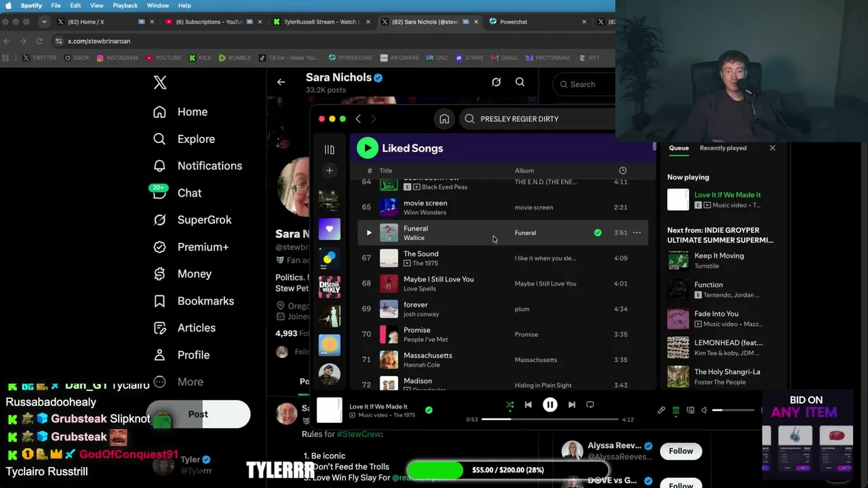
Task: Close the Spotify queue panel
Action: [x=772, y=148]
